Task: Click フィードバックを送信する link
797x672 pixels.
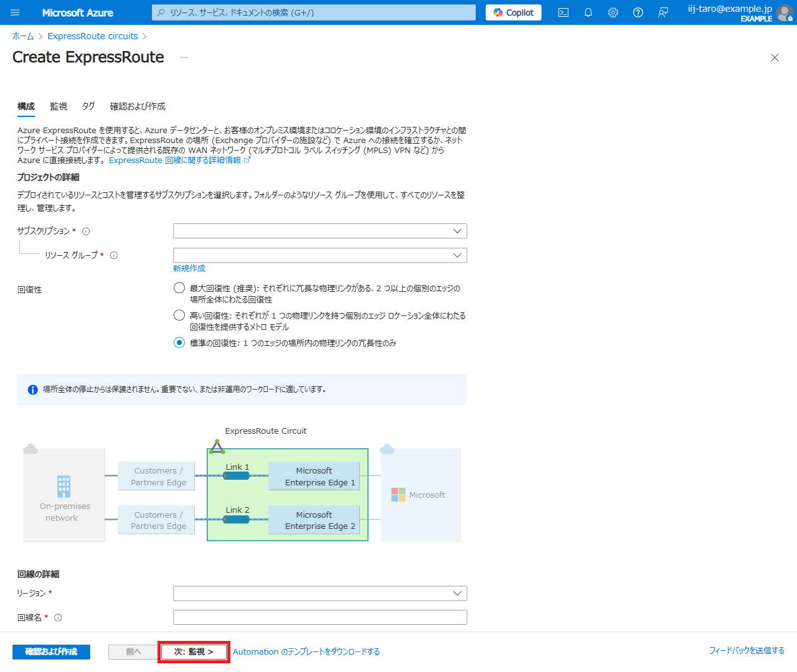Action: coord(747,650)
